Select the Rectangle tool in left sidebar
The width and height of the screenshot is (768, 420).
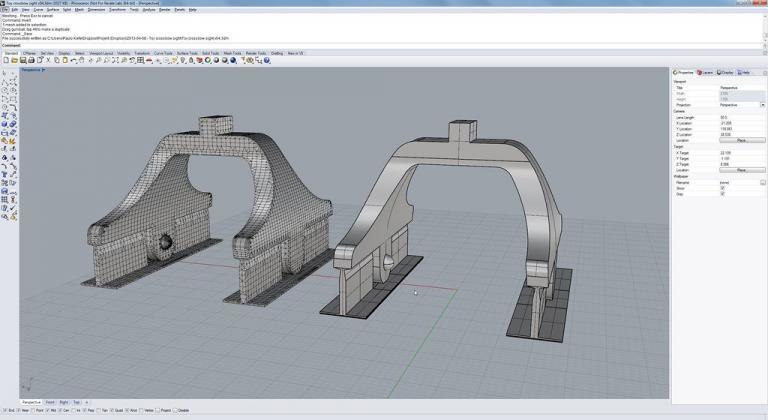point(13,99)
